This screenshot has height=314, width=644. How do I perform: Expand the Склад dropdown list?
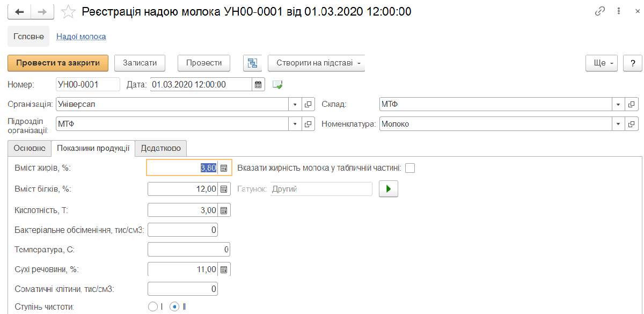[x=619, y=104]
